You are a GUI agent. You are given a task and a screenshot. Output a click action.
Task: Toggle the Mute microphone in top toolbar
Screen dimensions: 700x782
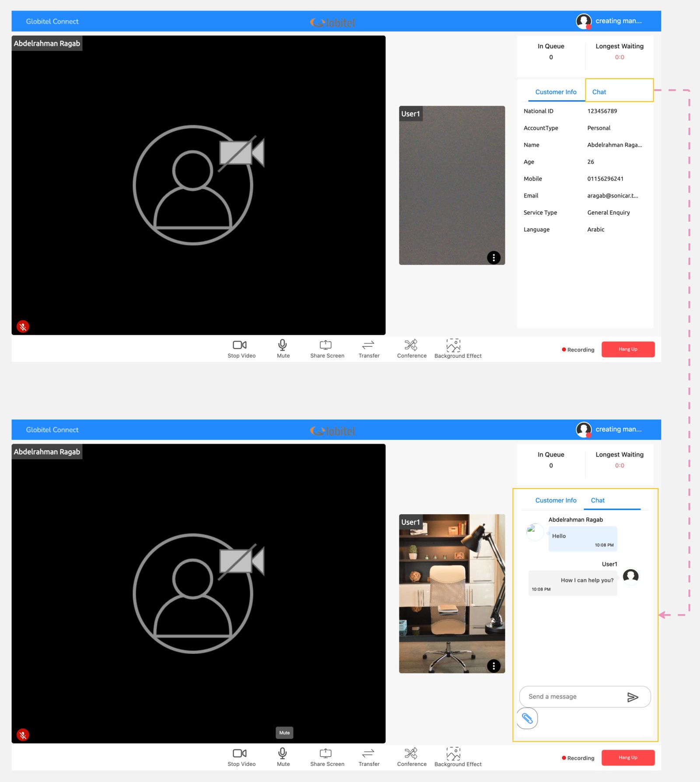point(283,345)
